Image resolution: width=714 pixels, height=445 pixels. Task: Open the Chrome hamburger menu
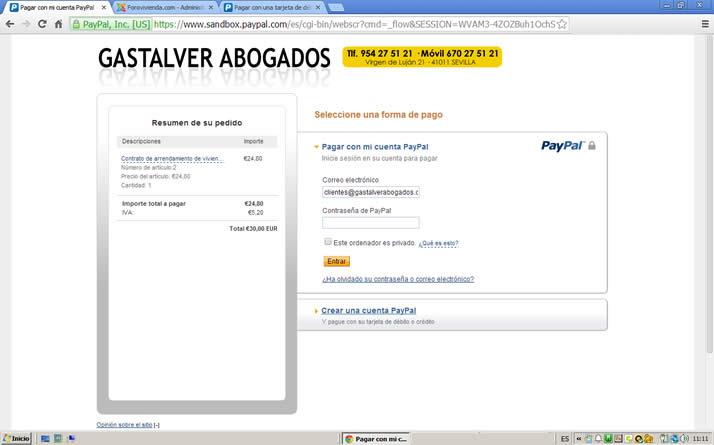point(705,24)
